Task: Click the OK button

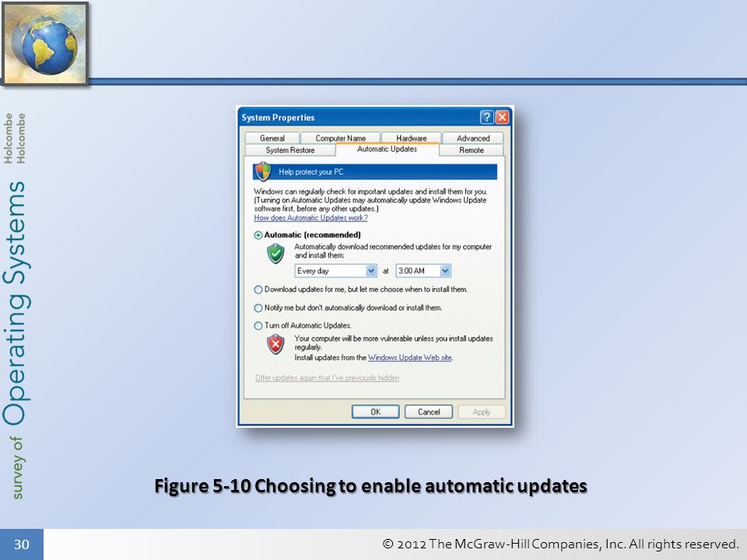Action: point(375,412)
